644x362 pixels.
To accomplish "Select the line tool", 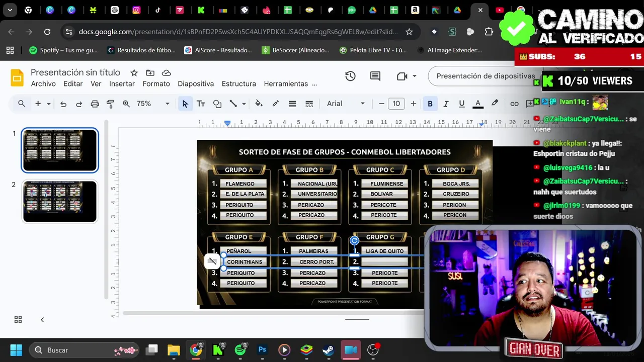I will coord(233,104).
